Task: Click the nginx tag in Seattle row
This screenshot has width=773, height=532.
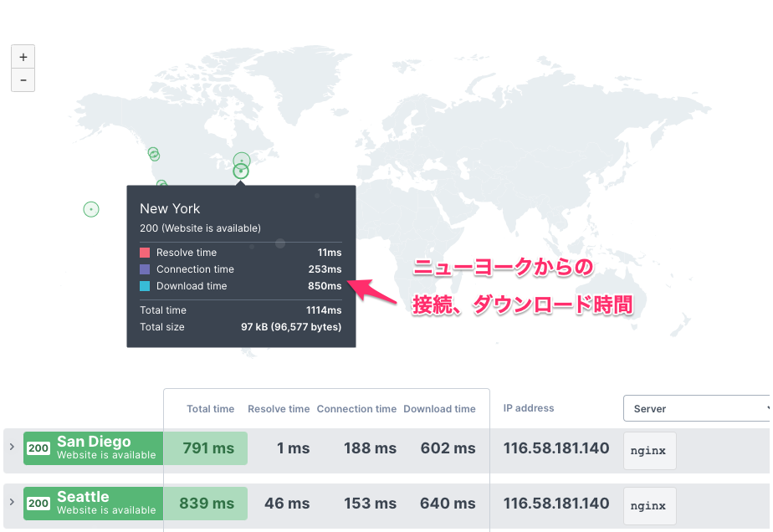Action: pos(649,506)
